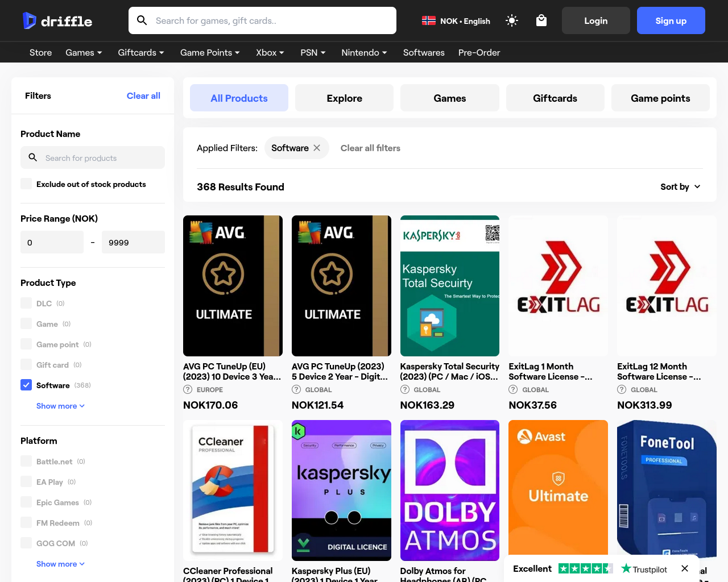The image size is (728, 582).
Task: Click region help icon under ExitLag 12 Month
Action: (622, 389)
